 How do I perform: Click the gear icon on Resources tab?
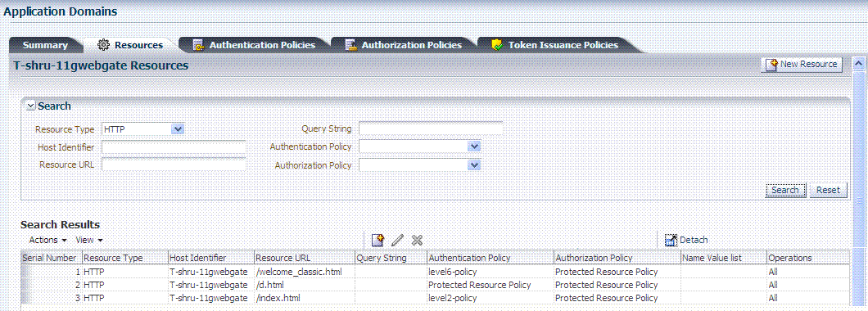click(103, 45)
